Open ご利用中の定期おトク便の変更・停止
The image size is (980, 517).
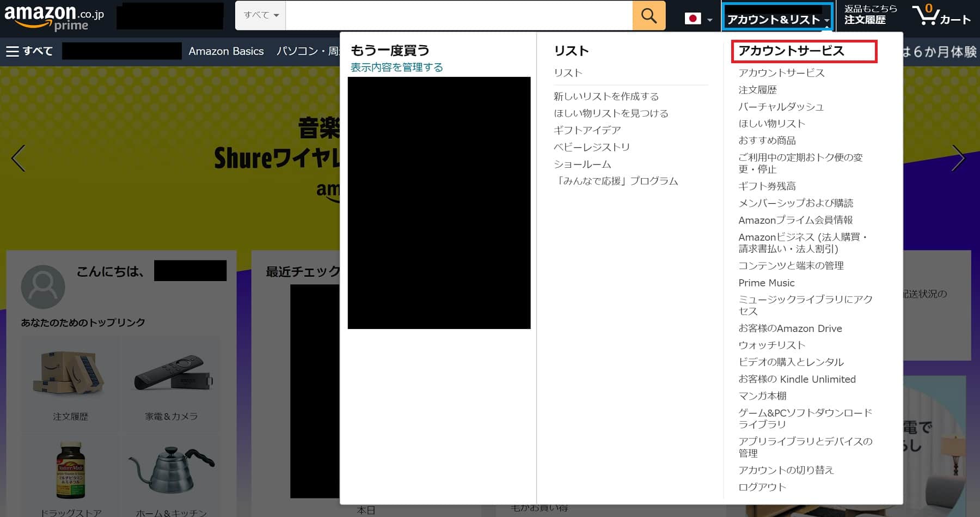(800, 163)
